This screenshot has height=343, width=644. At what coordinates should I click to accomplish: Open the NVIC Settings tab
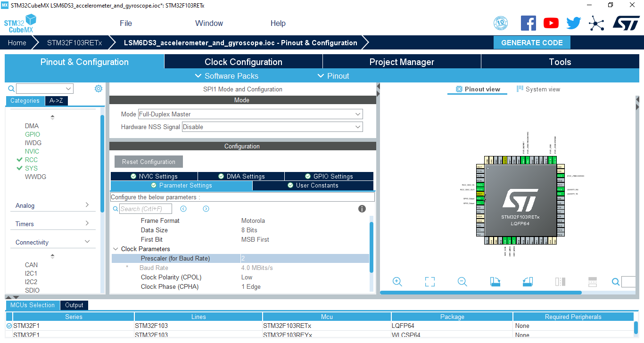click(154, 176)
